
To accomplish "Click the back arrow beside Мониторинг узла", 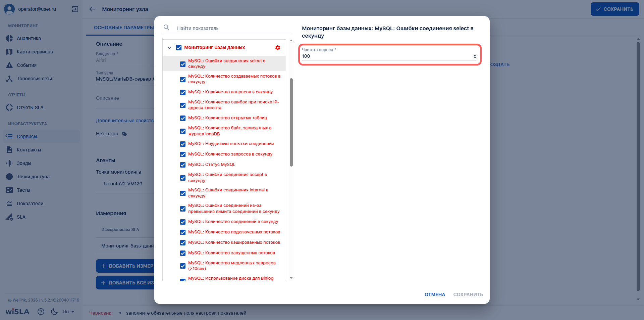I will point(92,9).
